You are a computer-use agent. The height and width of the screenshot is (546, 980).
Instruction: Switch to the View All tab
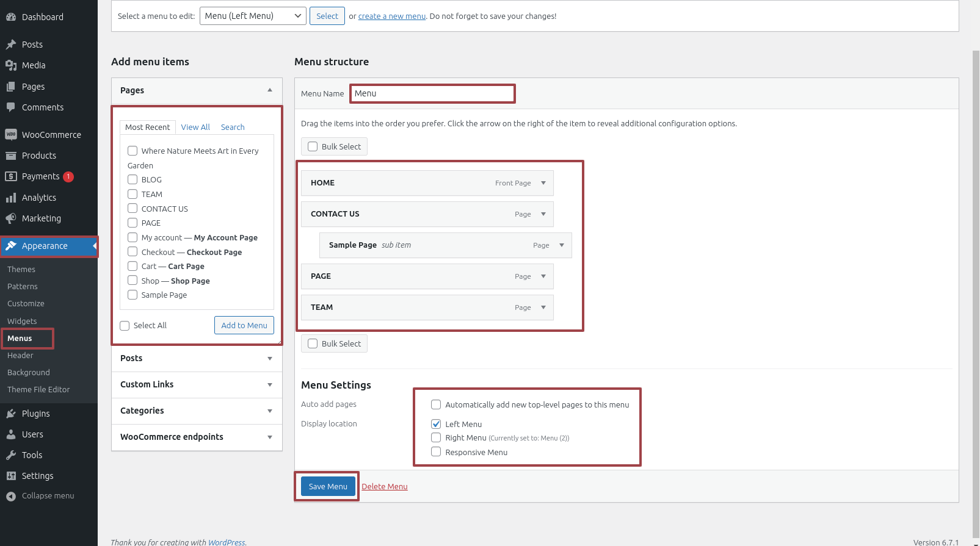pos(195,127)
